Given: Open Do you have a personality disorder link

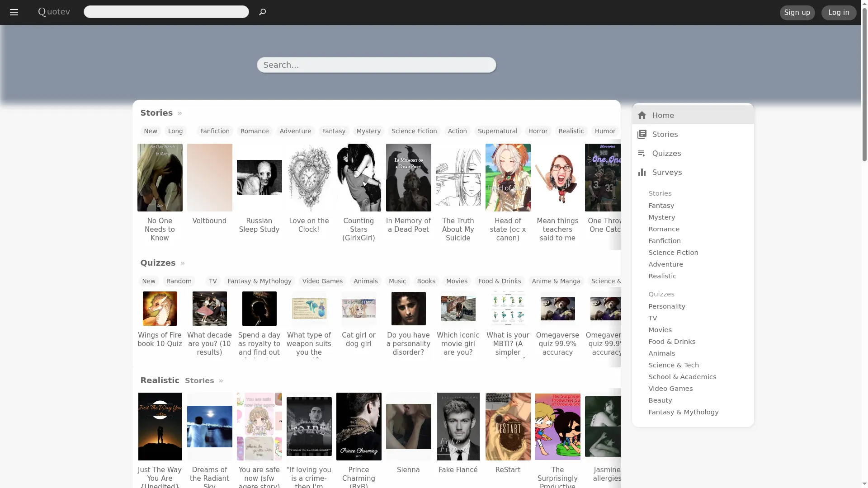Looking at the screenshot, I should 408,344.
